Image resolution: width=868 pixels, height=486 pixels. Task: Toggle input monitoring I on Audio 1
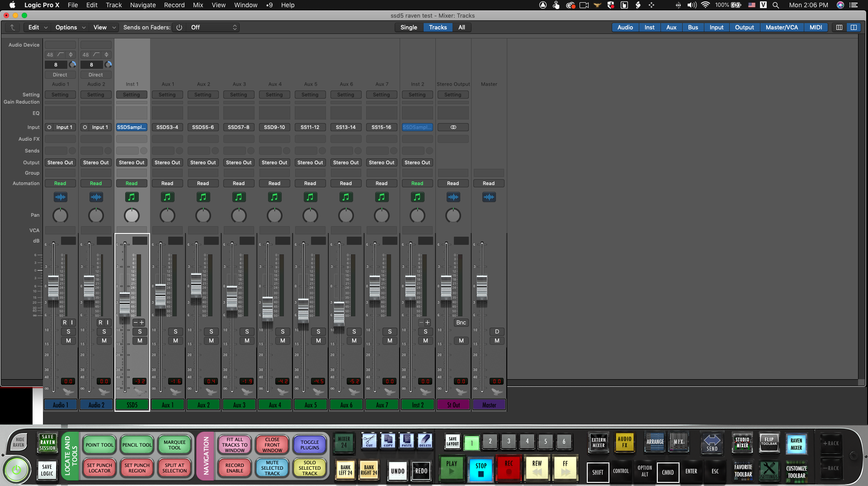(x=72, y=323)
